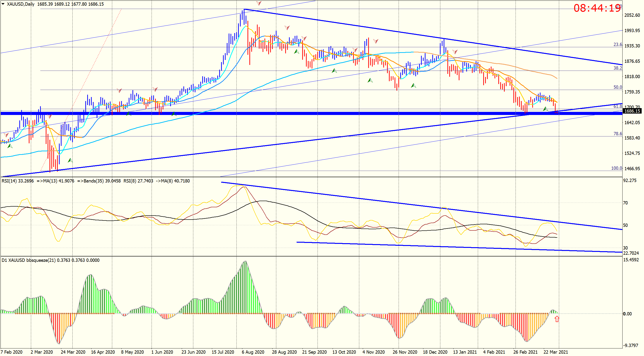
Task: Click the green arrow at far left near 7 Feb 2020
Action: 10,146
